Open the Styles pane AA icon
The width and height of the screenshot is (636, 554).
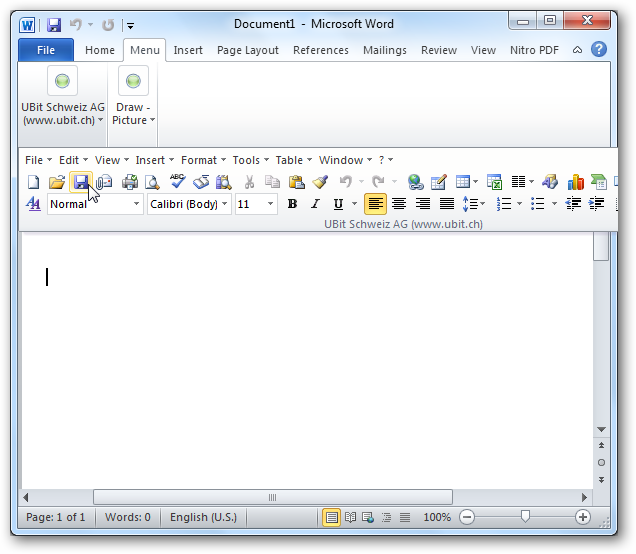[33, 204]
